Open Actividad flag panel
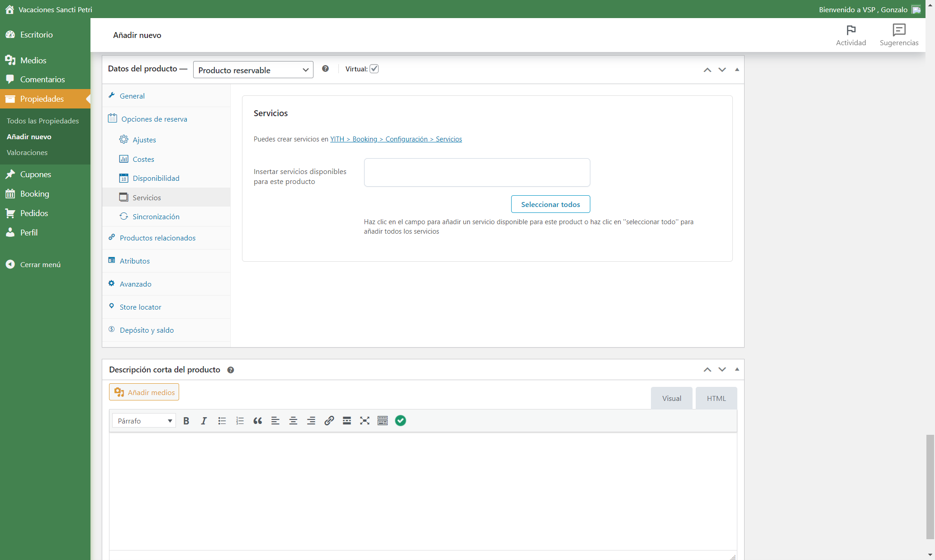935x560 pixels. pyautogui.click(x=851, y=35)
